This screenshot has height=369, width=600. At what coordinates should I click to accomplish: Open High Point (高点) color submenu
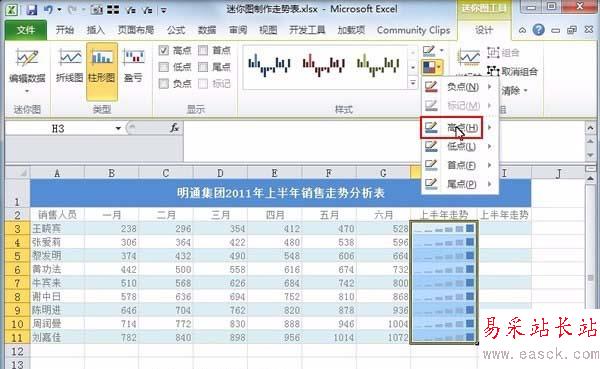tap(460, 127)
